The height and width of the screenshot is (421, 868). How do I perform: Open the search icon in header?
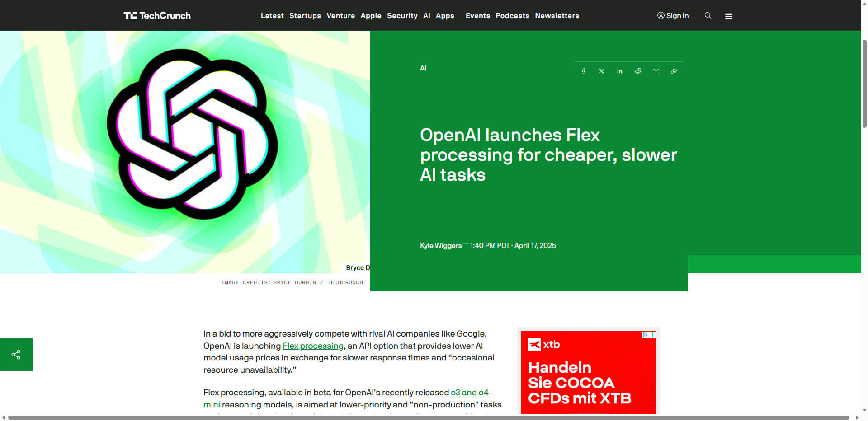point(708,15)
